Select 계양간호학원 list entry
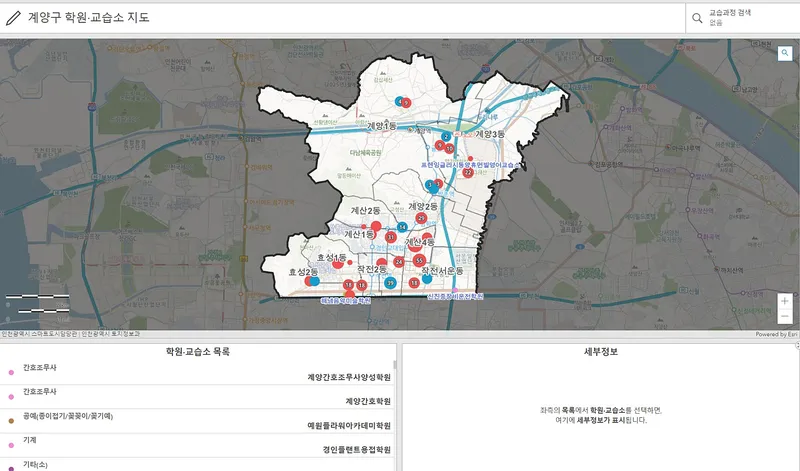 click(x=367, y=401)
